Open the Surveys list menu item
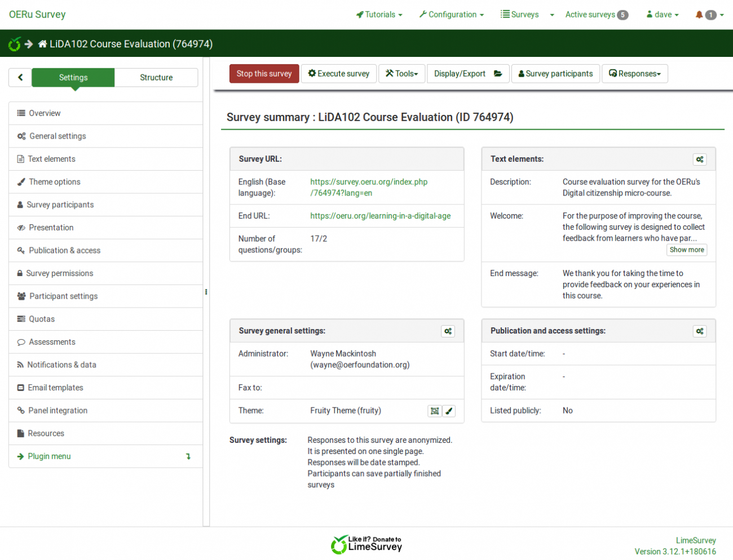733x560 pixels. (520, 15)
